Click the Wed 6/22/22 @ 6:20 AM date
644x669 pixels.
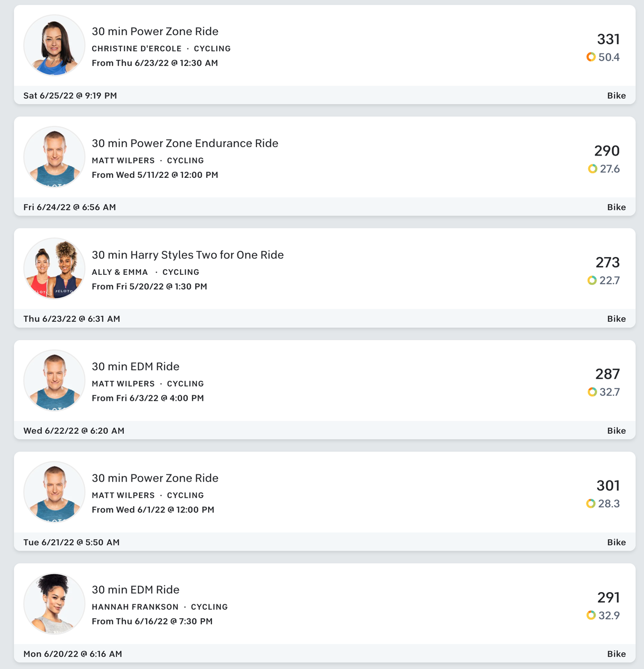(x=74, y=430)
